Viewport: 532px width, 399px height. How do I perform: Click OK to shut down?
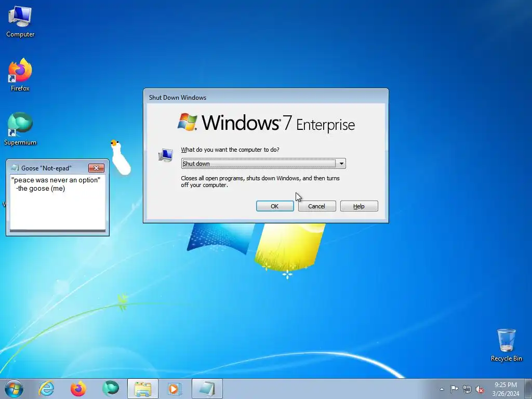click(x=275, y=206)
